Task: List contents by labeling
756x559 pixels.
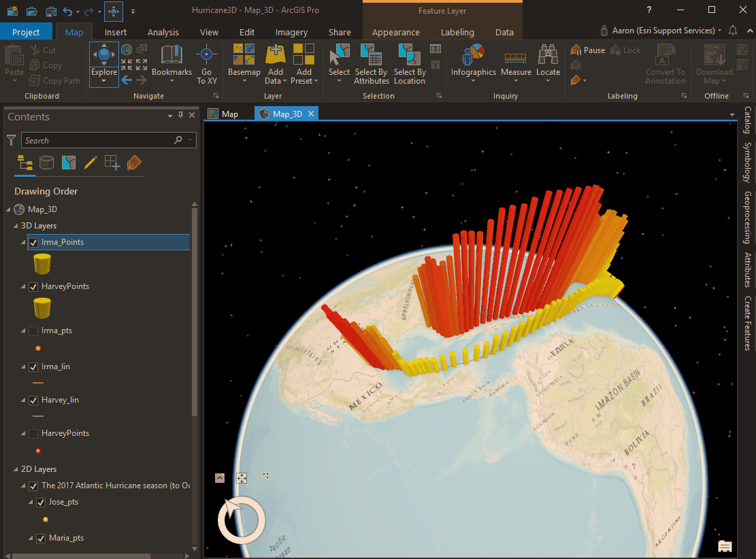Action: coord(134,163)
